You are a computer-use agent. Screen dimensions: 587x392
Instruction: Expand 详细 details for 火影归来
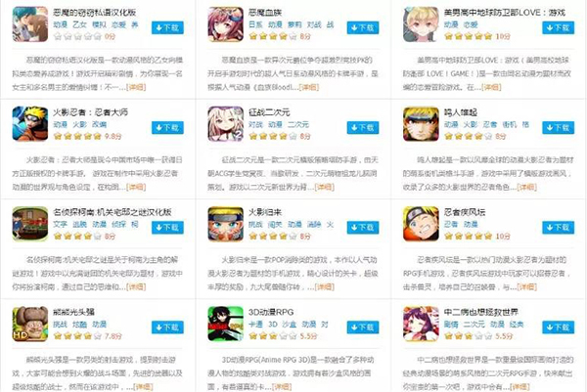(324, 286)
